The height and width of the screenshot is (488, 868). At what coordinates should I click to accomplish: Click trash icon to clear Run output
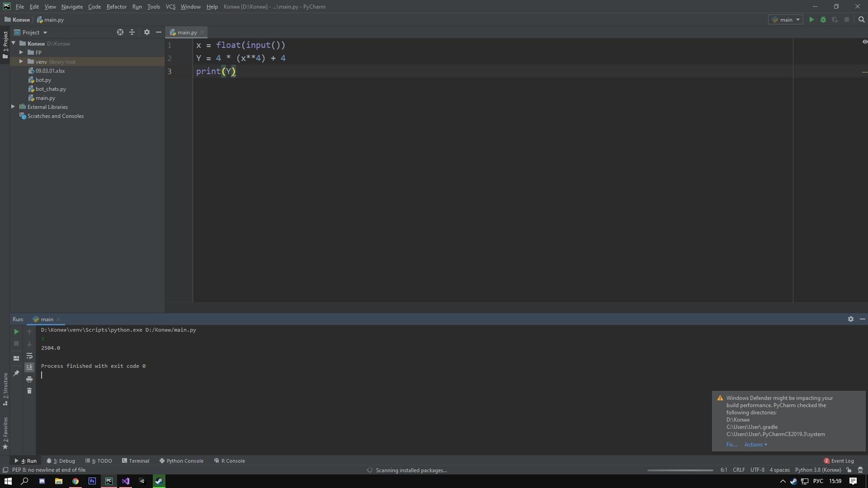pos(29,391)
